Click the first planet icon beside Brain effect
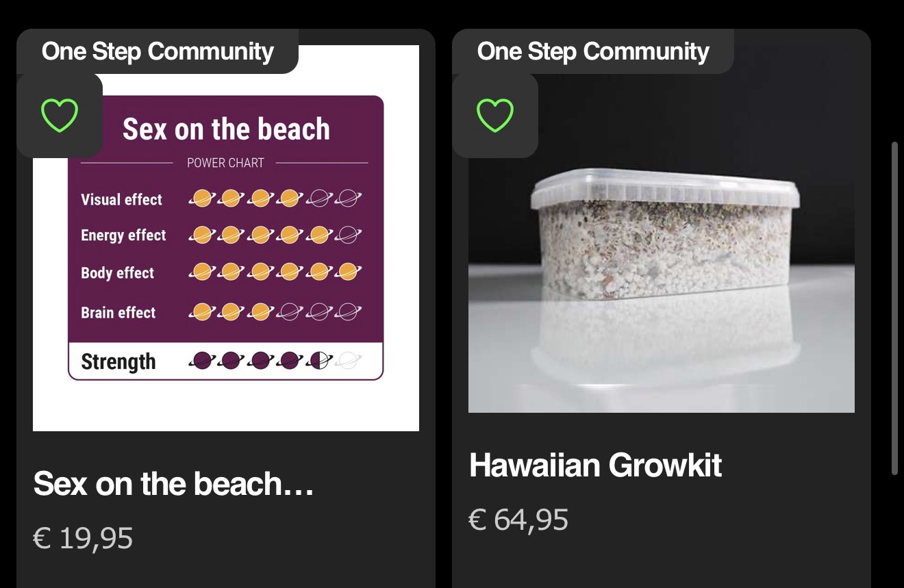Image resolution: width=904 pixels, height=588 pixels. (x=202, y=311)
